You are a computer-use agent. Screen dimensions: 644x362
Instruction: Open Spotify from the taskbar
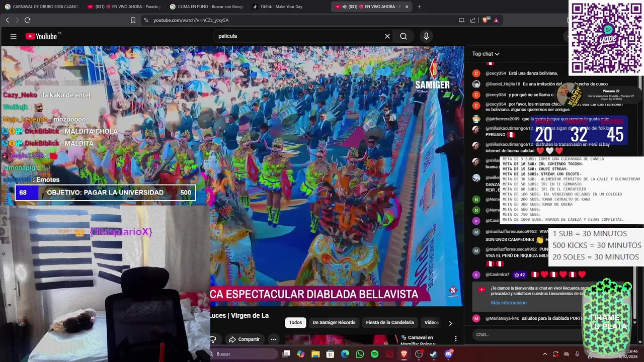[374, 354]
